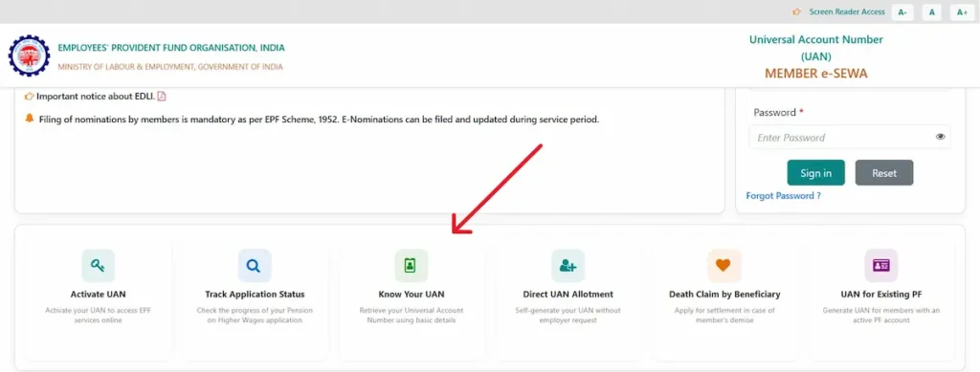Click 'MEMBER e-SEWA' heading text
Viewport: 980px width, 372px height.
(x=815, y=74)
